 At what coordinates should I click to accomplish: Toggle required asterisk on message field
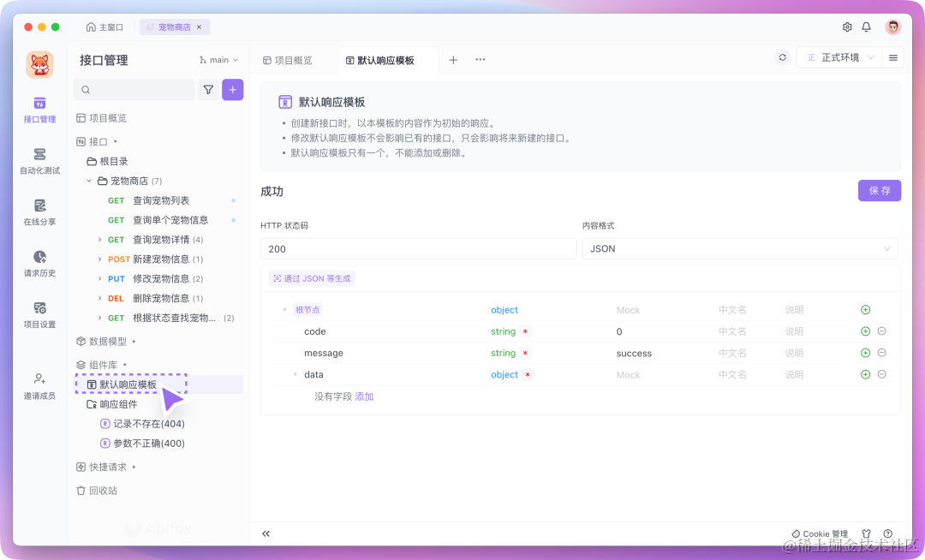click(x=525, y=353)
